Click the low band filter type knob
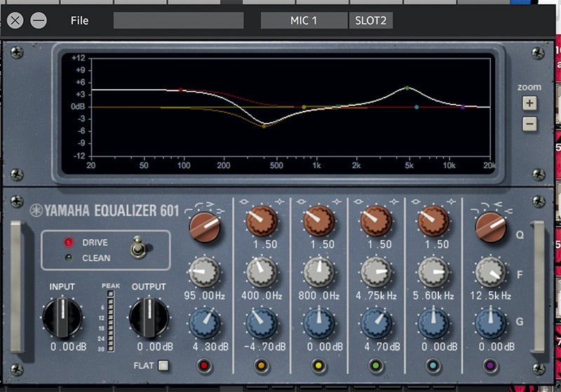This screenshot has width=561, height=392. 205,227
